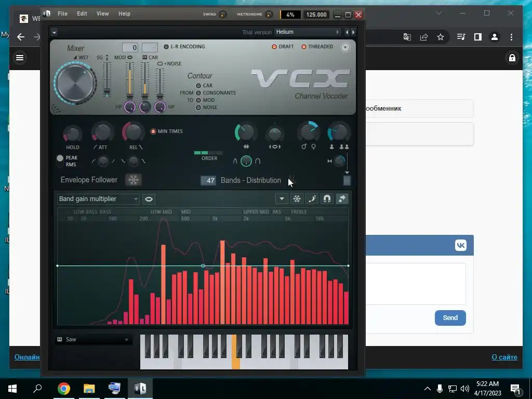
Task: Open the View menu
Action: tap(102, 14)
